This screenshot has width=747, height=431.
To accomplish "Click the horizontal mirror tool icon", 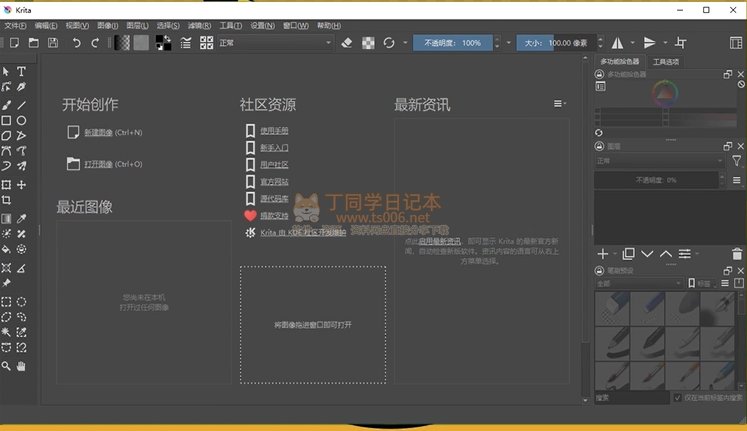I will pyautogui.click(x=617, y=43).
